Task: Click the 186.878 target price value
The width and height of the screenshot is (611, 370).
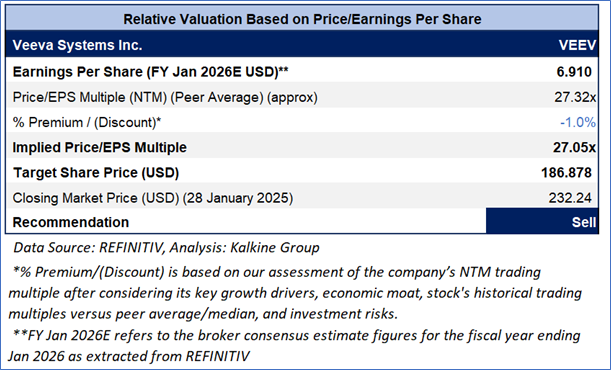Action: (x=567, y=173)
